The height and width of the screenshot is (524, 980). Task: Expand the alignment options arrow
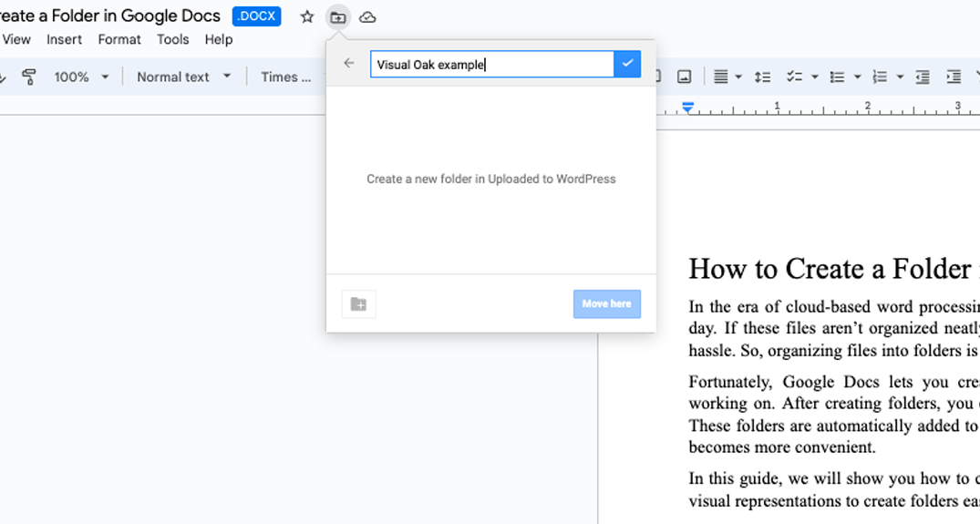point(738,77)
